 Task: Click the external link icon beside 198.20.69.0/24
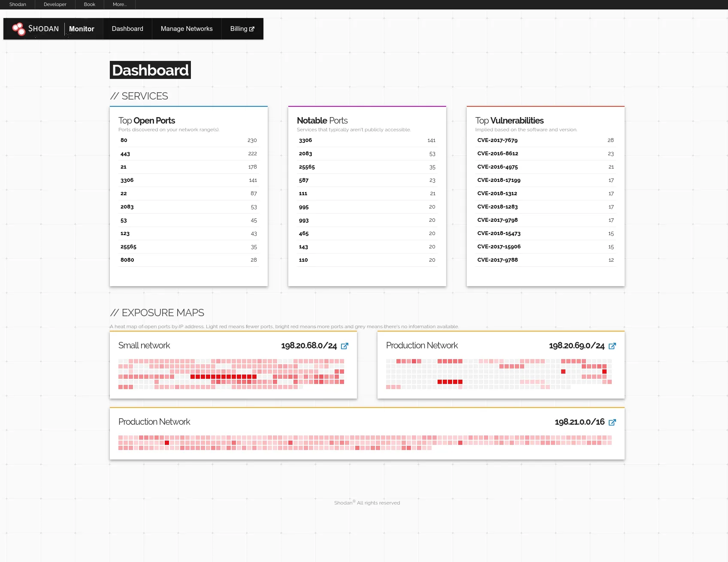[613, 346]
